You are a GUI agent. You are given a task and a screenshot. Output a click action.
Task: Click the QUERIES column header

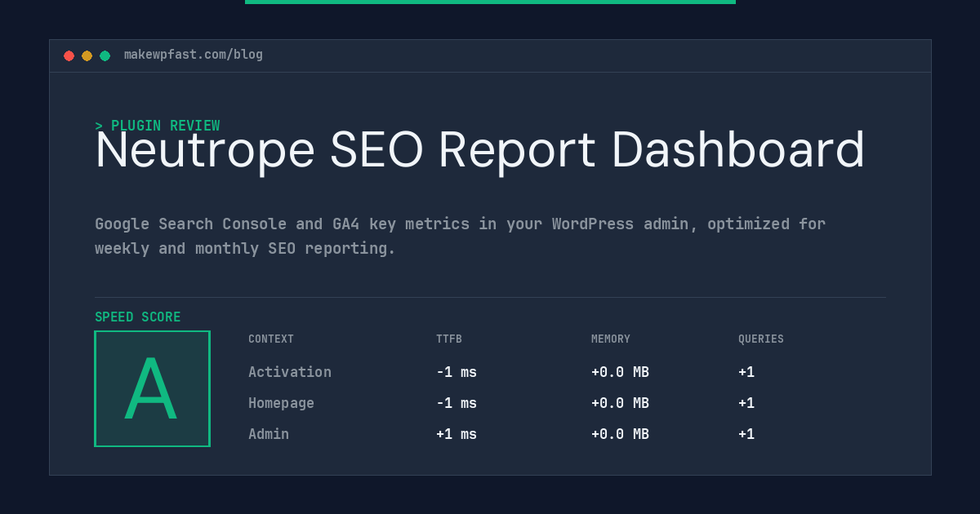pos(761,339)
